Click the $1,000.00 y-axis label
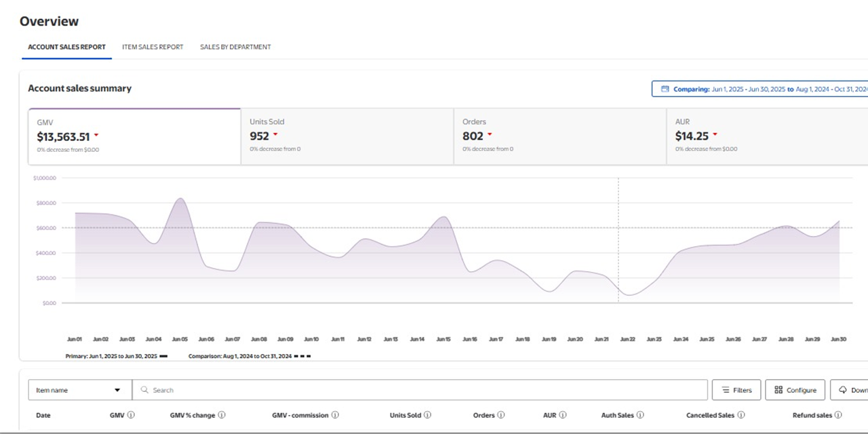Screen dimensions: 868x434 point(45,178)
